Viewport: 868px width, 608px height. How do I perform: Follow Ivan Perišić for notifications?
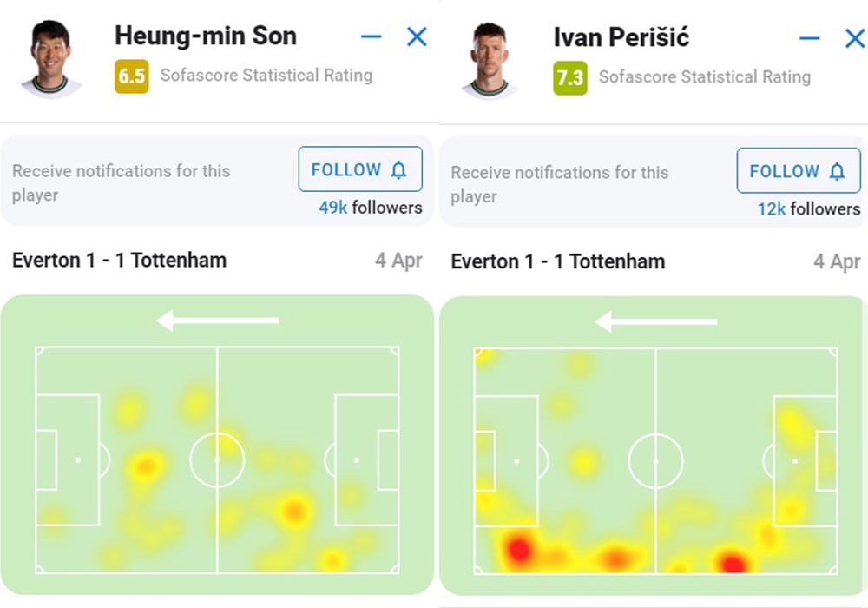pyautogui.click(x=799, y=170)
